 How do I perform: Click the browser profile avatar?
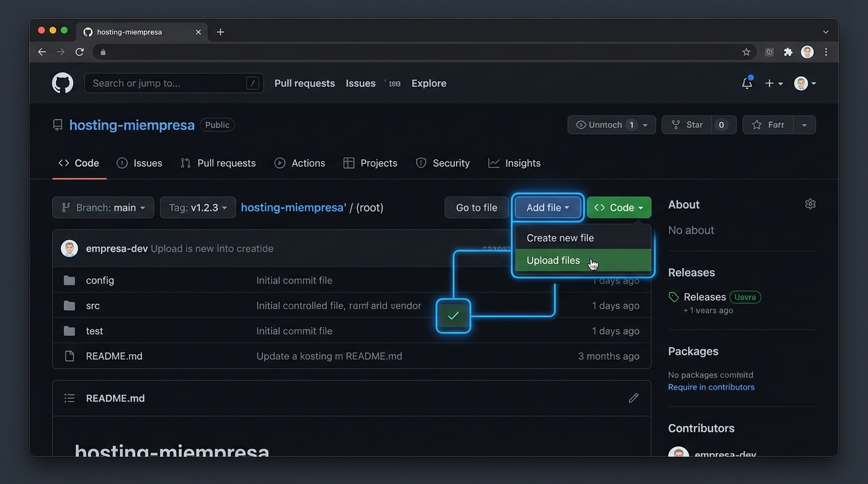(x=807, y=52)
